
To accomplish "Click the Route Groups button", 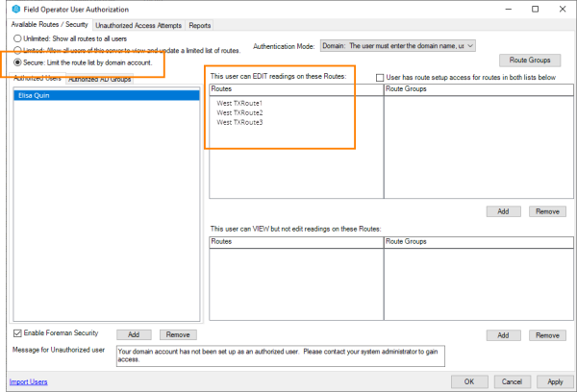I will coord(537,60).
